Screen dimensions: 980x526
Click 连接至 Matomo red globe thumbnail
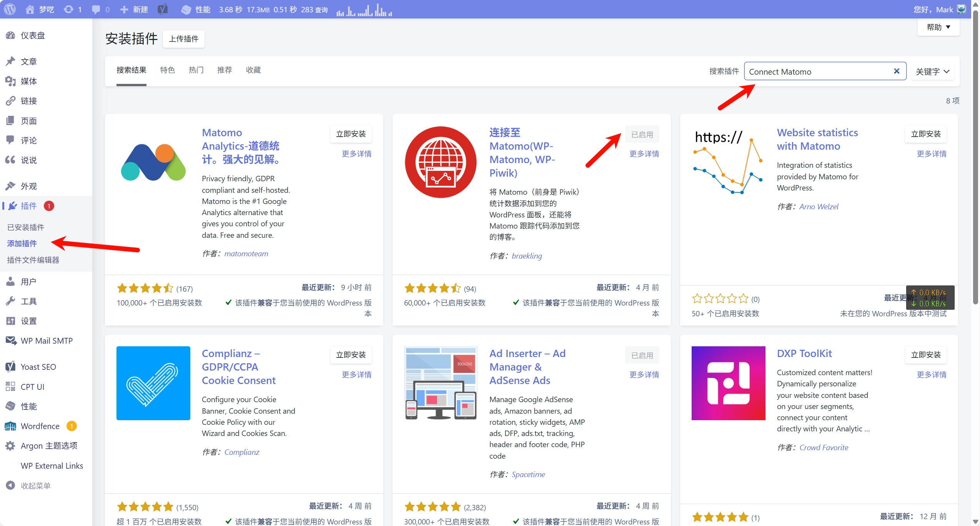tap(441, 162)
